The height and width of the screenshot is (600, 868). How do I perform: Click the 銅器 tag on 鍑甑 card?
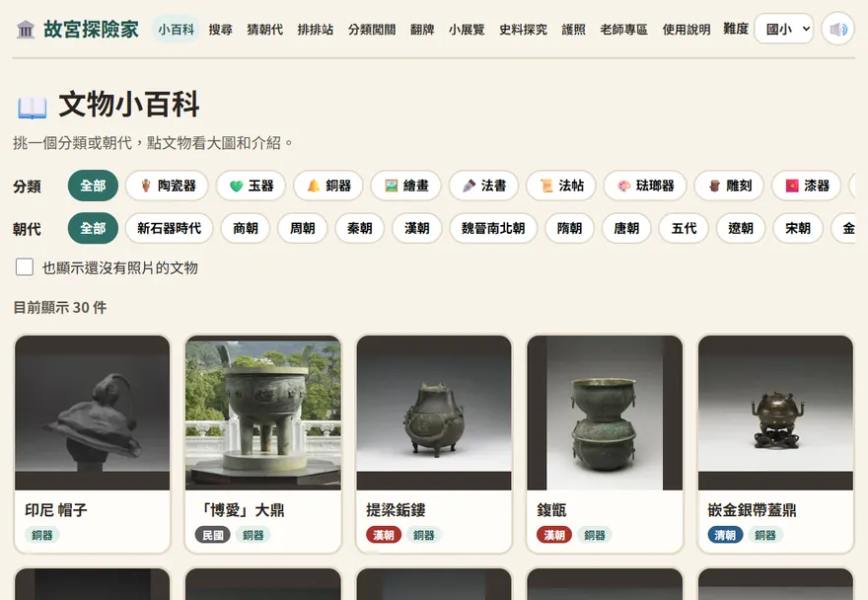click(595, 535)
